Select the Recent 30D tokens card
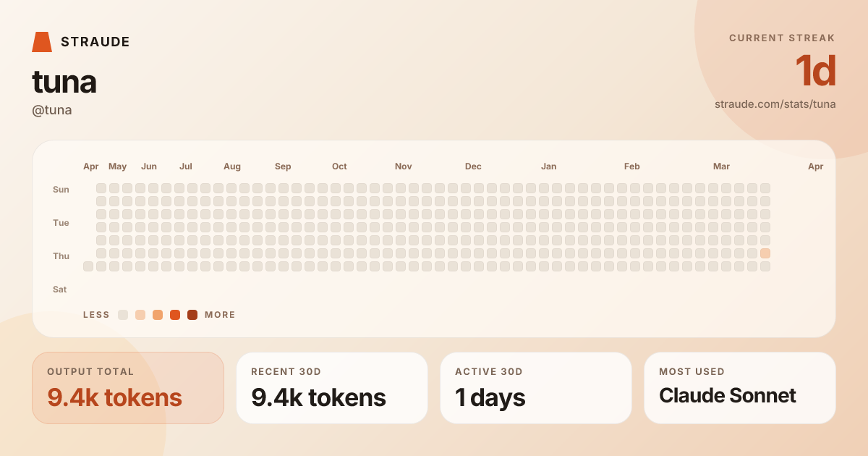This screenshot has width=868, height=456. point(332,388)
